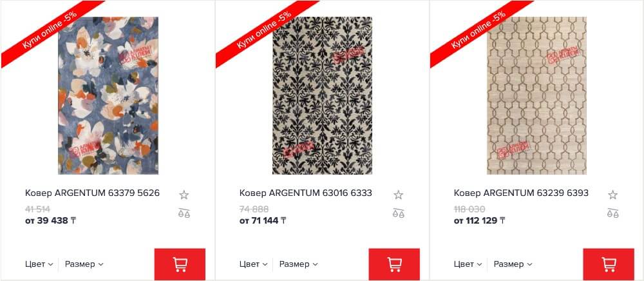This screenshot has width=644, height=281.
Task: Open Ковер ARGENTUM 63379 5626 product link
Action: (92, 193)
